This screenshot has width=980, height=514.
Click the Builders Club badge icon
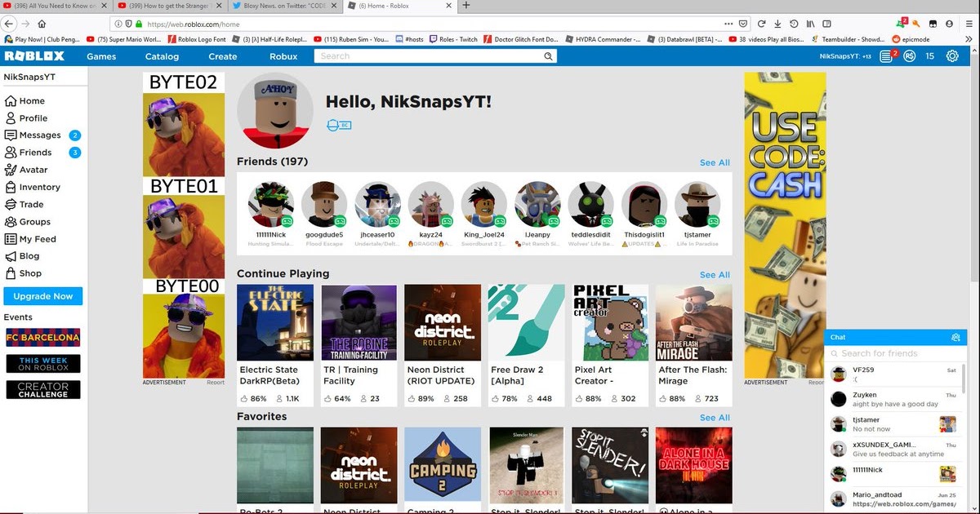click(338, 125)
